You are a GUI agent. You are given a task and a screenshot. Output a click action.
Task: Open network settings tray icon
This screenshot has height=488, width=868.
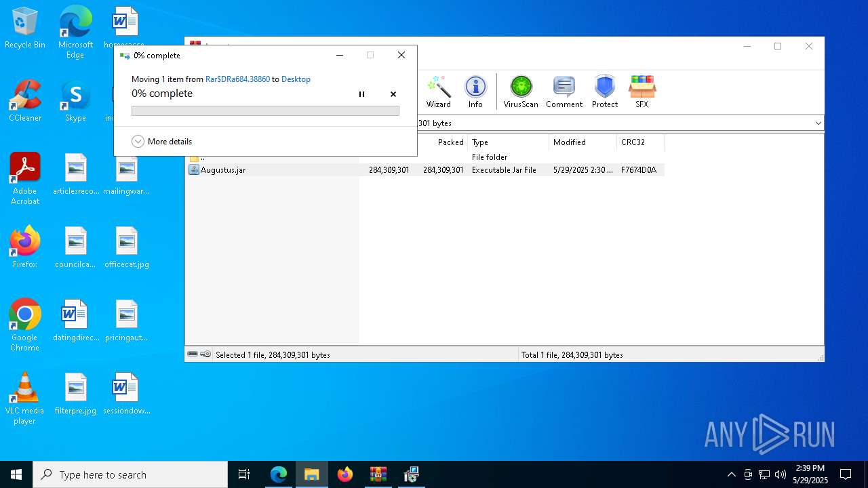[764, 474]
